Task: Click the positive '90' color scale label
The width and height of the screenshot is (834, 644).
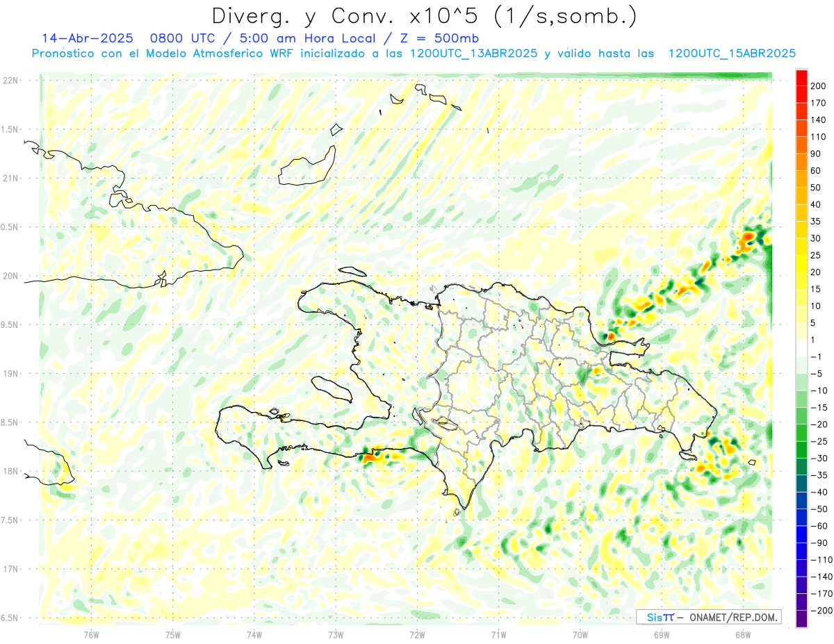Action: coord(816,154)
